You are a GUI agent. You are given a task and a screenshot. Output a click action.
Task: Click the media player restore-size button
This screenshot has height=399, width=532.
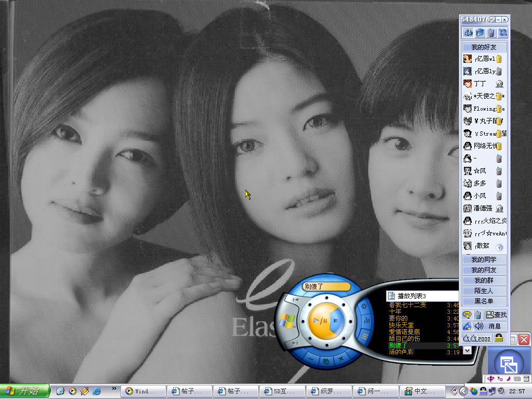pyautogui.click(x=326, y=362)
